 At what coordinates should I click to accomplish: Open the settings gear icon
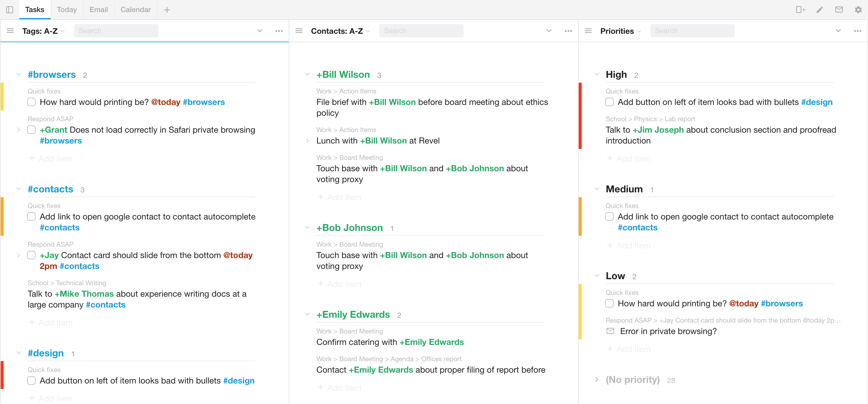pos(858,10)
